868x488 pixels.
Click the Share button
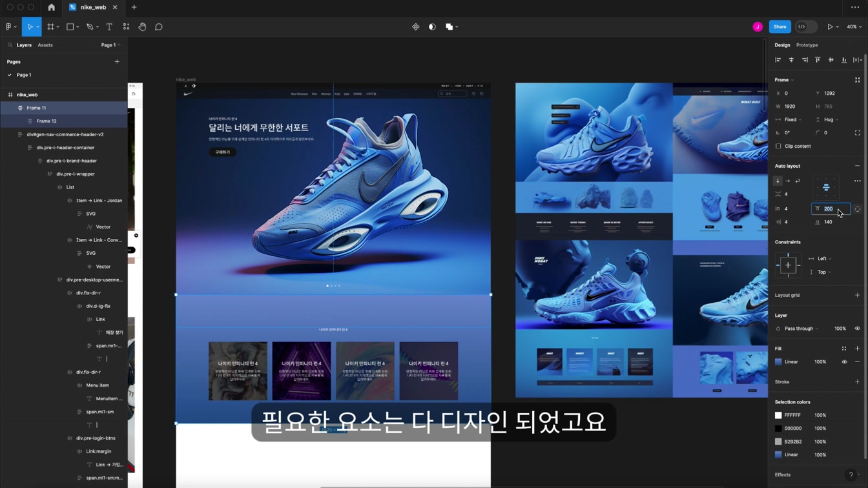[x=780, y=27]
